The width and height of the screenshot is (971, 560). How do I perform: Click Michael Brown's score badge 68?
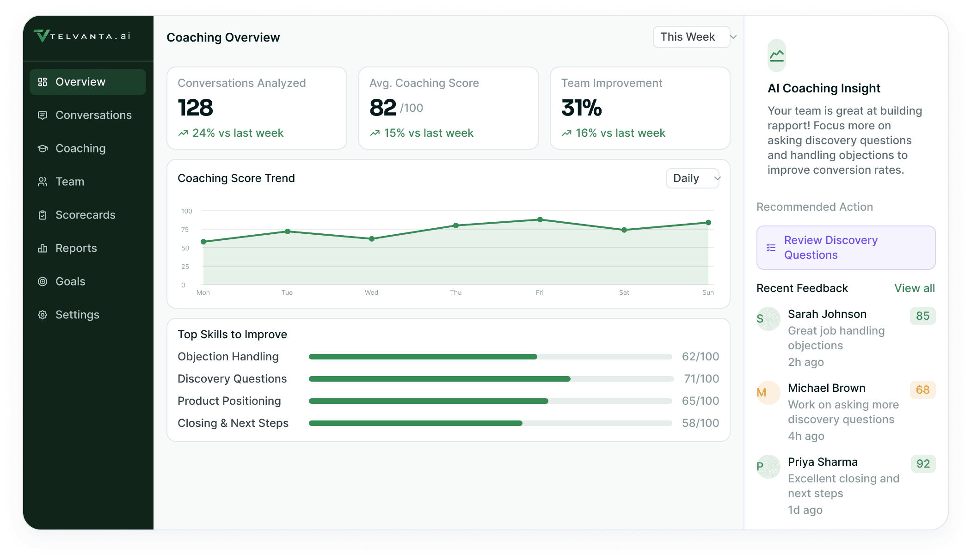pos(922,390)
